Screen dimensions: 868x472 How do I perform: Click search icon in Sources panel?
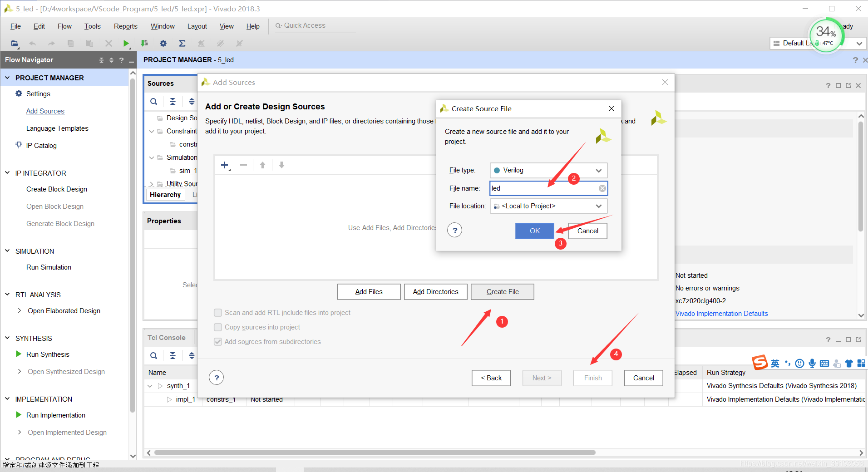pyautogui.click(x=154, y=102)
